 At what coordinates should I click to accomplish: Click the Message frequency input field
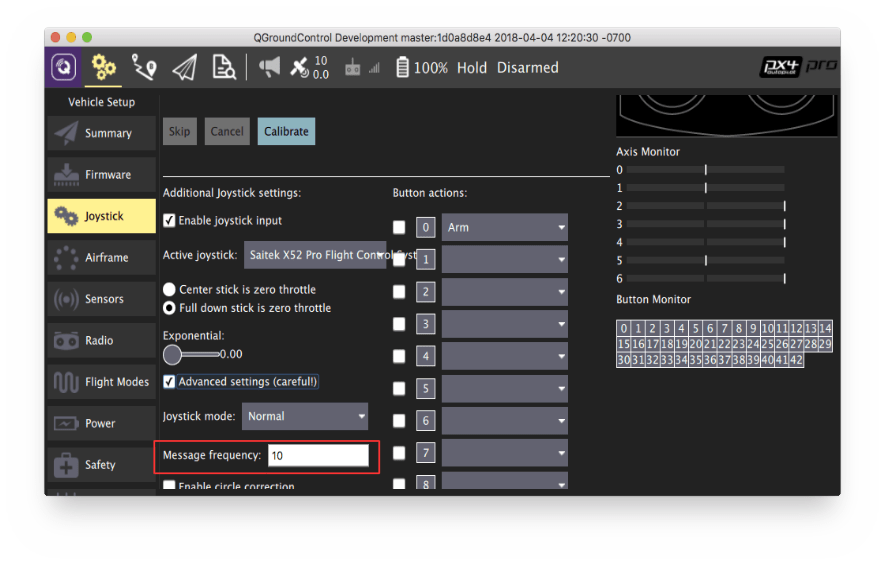click(317, 456)
